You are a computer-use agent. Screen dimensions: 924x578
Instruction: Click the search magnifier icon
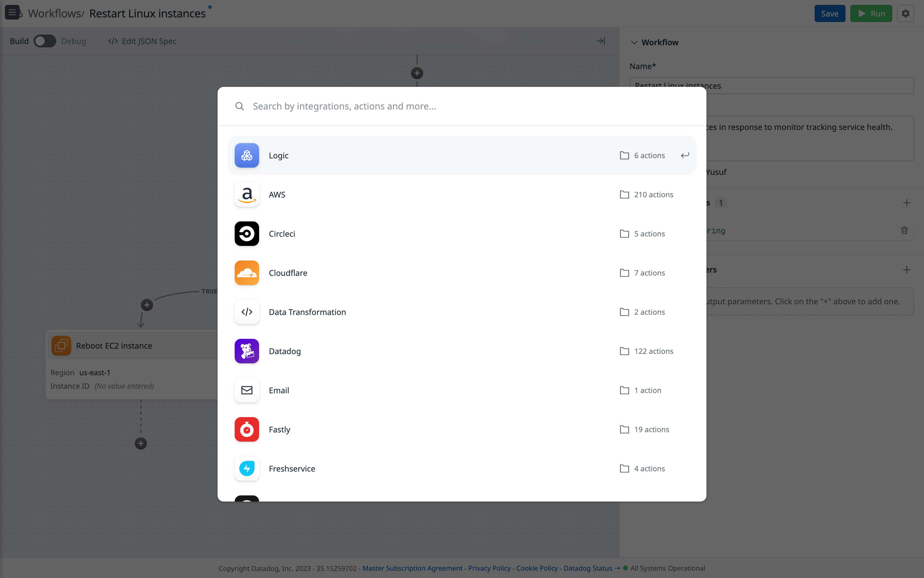pos(239,106)
